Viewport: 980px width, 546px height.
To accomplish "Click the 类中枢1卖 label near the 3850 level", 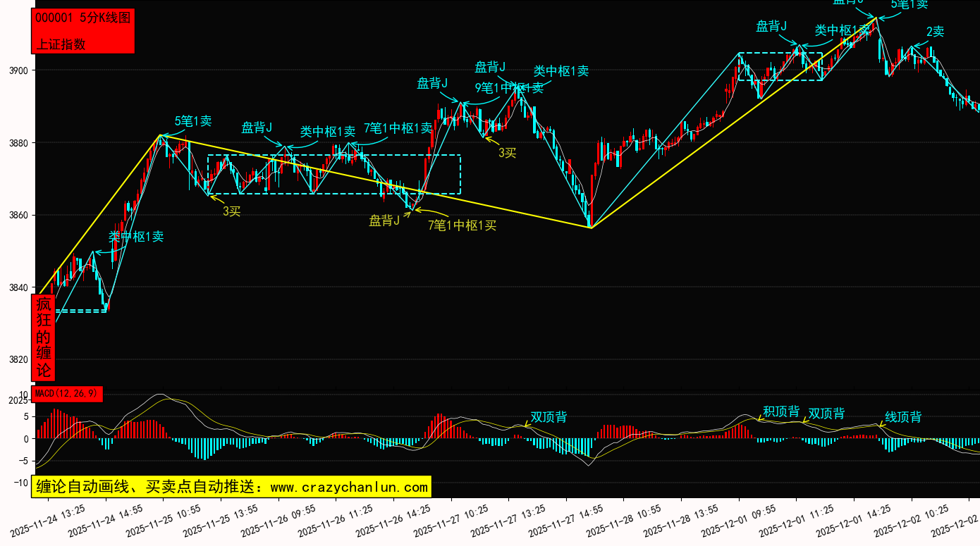I will (x=136, y=237).
